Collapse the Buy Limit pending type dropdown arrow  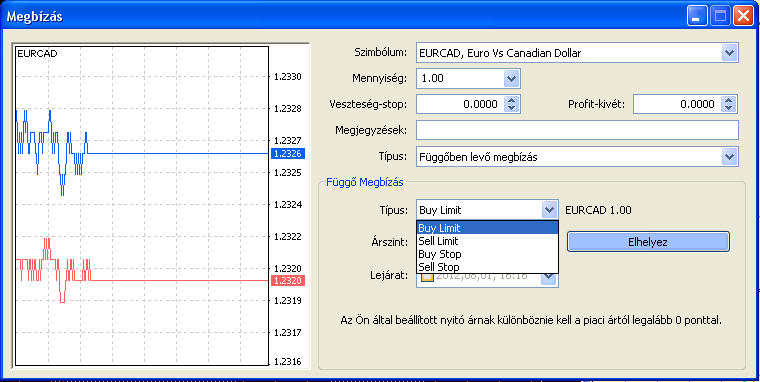549,210
